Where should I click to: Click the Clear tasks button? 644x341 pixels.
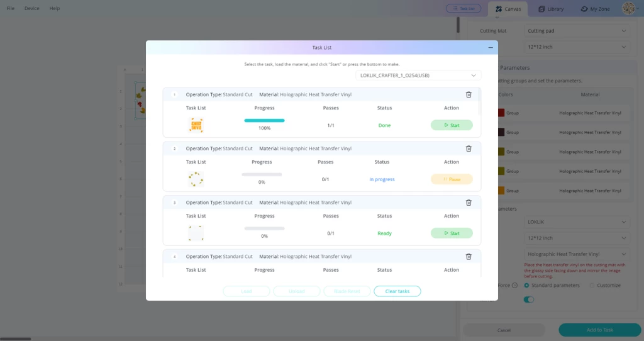(x=397, y=291)
